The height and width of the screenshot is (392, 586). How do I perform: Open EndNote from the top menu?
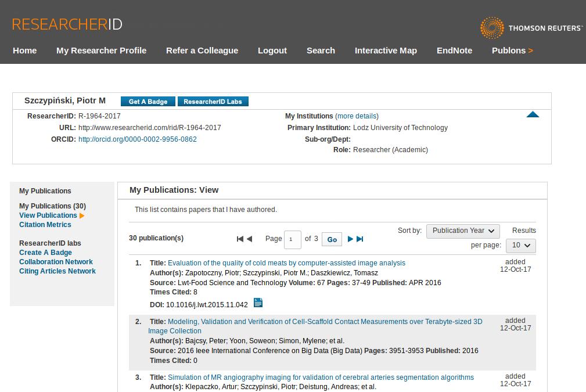pyautogui.click(x=454, y=51)
